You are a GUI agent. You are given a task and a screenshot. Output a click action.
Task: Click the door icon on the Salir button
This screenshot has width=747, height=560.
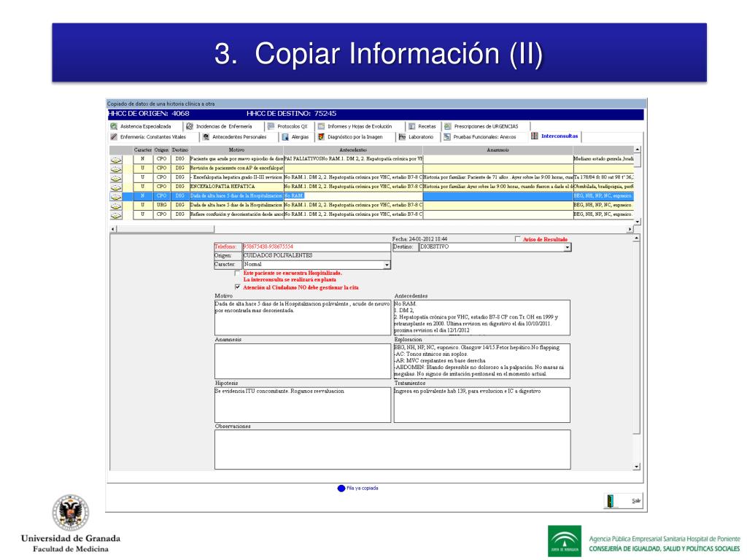point(611,500)
